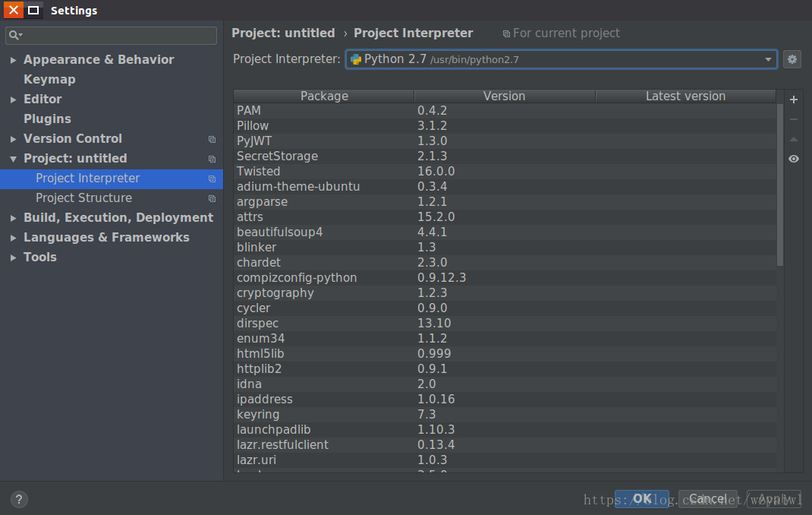
Task: Select the attrs package row
Action: [x=505, y=217]
